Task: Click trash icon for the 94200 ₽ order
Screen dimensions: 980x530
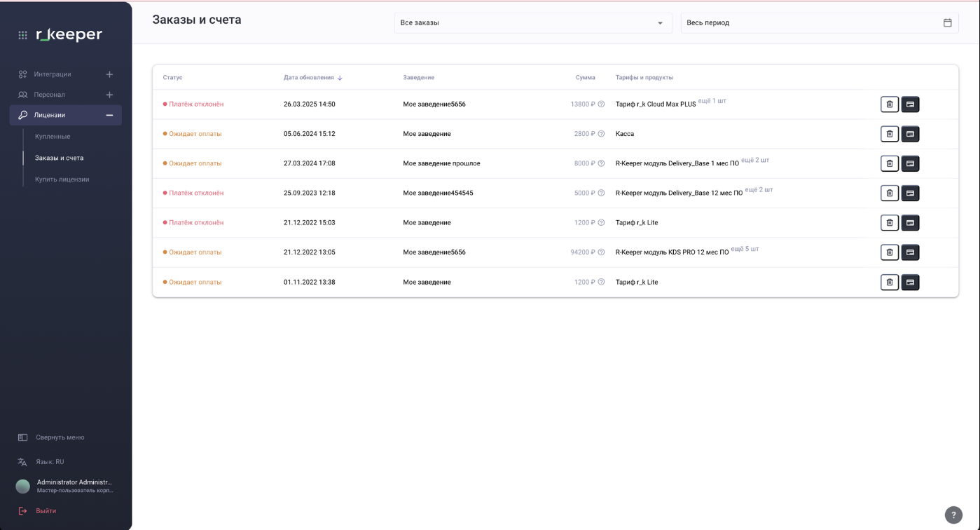Action: point(889,252)
